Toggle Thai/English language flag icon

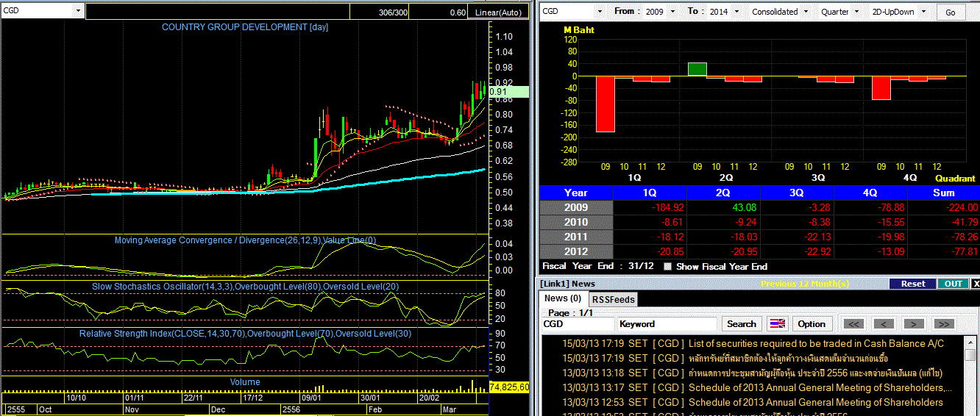click(777, 324)
